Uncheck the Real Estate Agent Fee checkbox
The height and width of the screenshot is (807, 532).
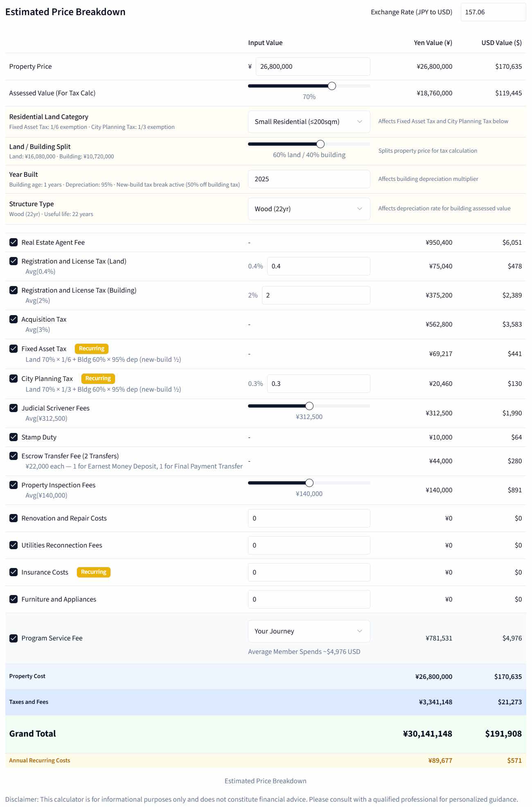(14, 242)
